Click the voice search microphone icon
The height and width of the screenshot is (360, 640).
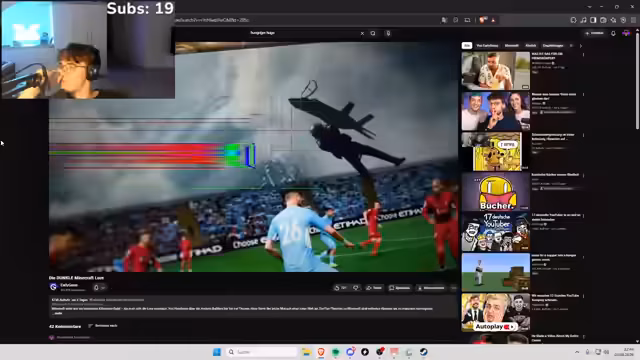(x=388, y=33)
